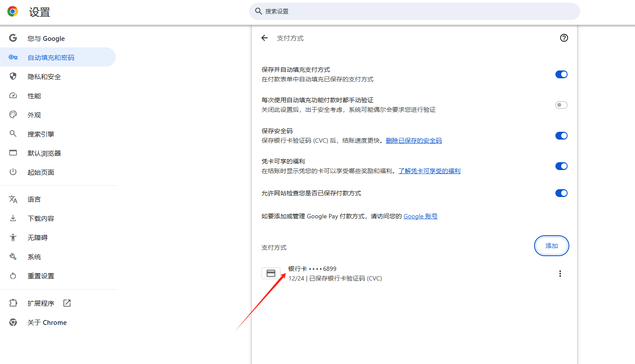Open more actions menu for card 6899

tap(560, 274)
